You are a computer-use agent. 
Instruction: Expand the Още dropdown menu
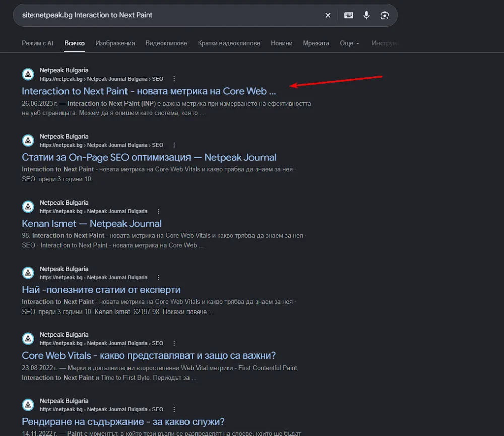349,43
